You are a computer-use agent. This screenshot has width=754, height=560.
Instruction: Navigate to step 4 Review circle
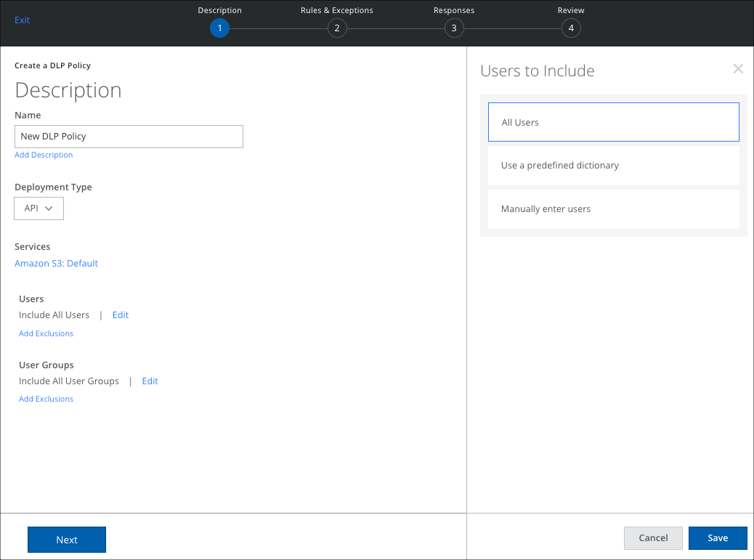(571, 28)
